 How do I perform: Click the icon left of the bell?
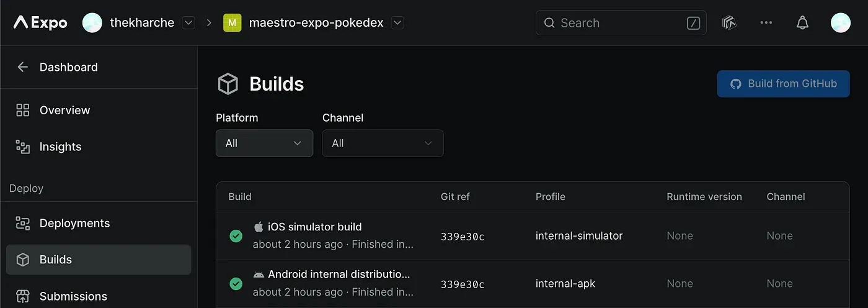click(x=729, y=23)
